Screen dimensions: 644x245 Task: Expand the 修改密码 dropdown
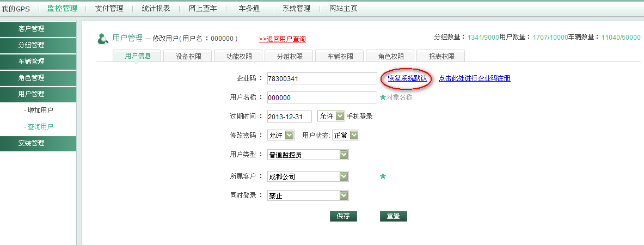[x=281, y=135]
